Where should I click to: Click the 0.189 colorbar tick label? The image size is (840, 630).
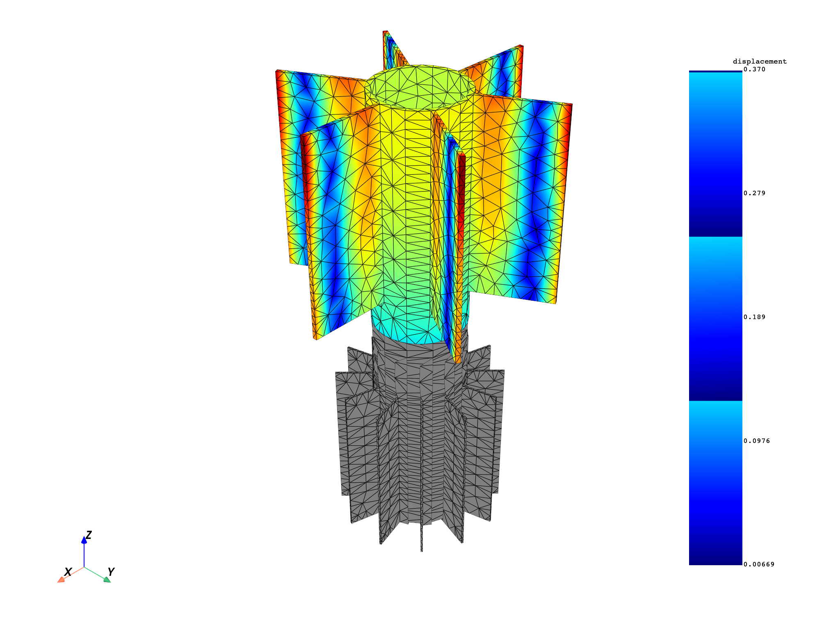[754, 317]
